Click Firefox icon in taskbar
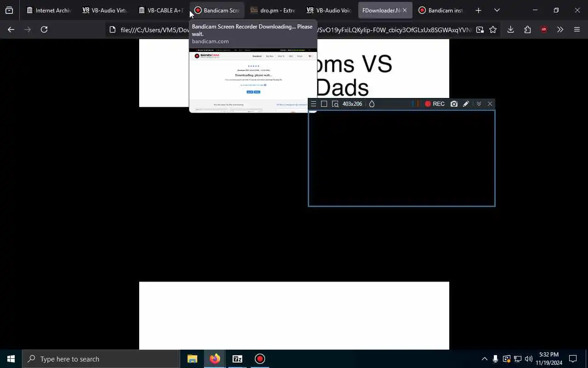This screenshot has height=368, width=588. [x=215, y=359]
